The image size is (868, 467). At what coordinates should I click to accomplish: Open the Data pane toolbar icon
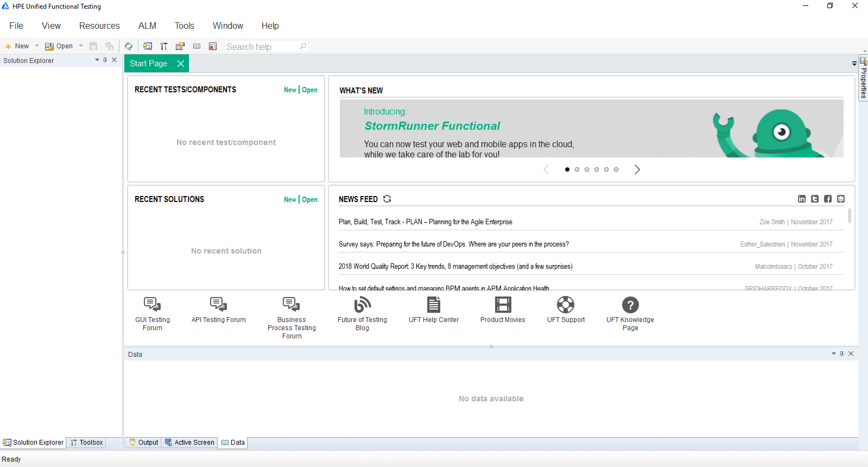coord(197,47)
